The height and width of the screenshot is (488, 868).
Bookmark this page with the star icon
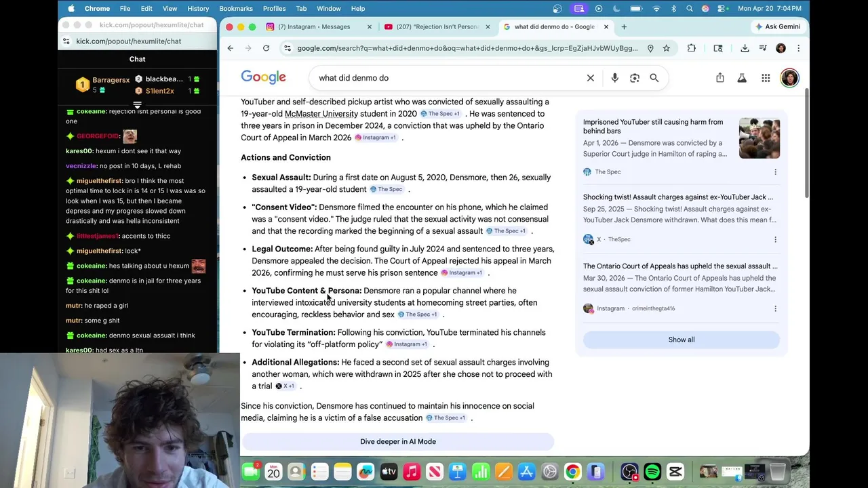click(x=667, y=48)
